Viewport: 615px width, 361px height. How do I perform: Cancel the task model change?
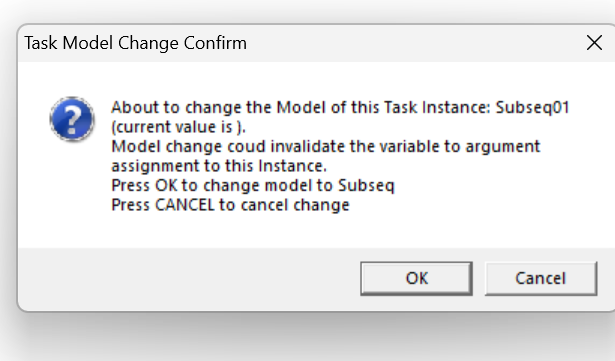(541, 279)
